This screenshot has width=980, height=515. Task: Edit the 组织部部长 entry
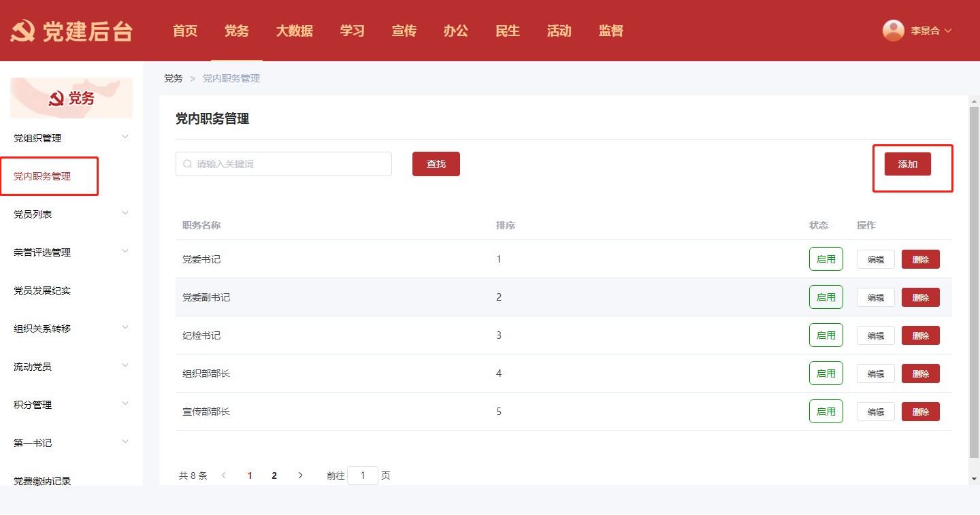pos(875,373)
